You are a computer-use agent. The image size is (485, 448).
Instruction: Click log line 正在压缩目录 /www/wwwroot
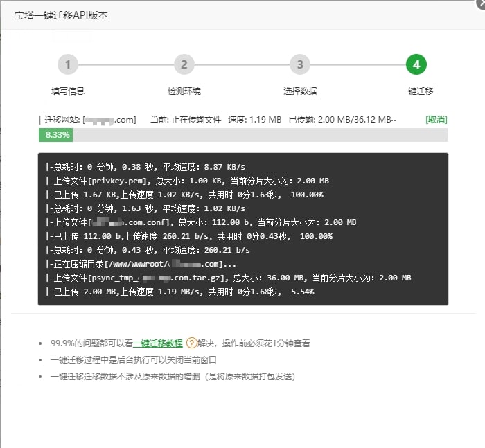coord(141,264)
